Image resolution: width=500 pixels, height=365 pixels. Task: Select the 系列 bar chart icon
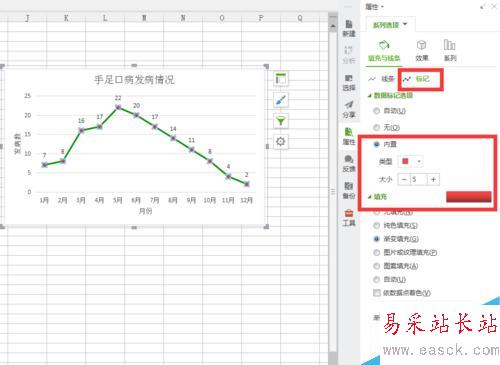(x=450, y=51)
